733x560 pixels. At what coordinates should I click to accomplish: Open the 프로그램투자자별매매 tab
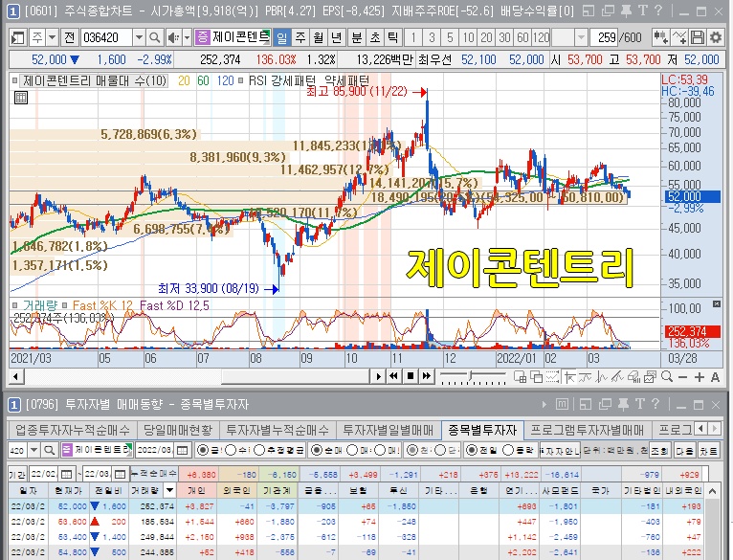coord(588,430)
